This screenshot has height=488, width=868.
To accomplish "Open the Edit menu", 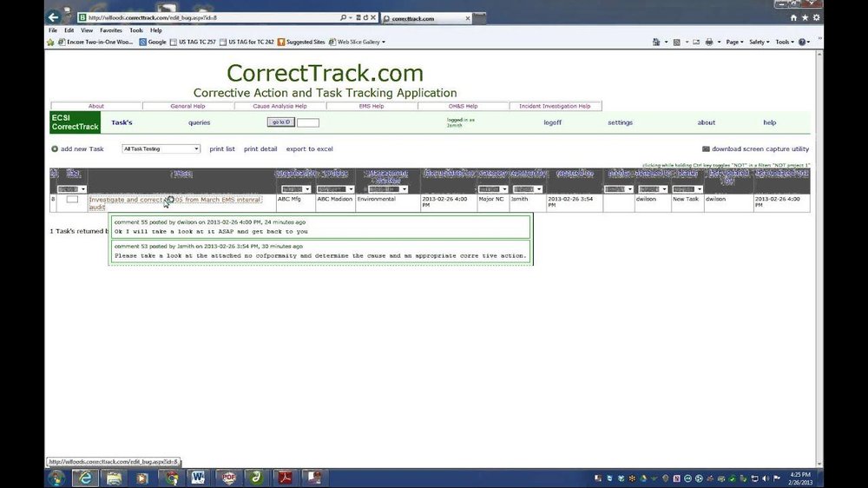I will pos(69,30).
